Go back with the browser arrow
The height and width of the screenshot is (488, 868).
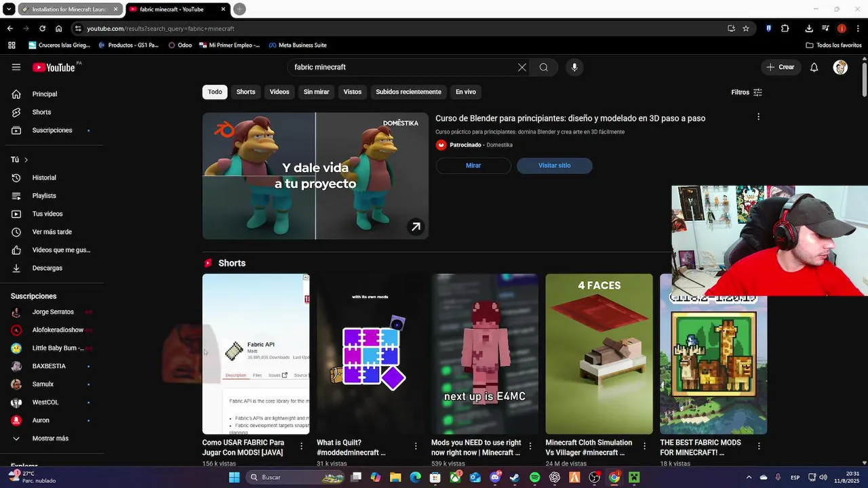(x=9, y=28)
